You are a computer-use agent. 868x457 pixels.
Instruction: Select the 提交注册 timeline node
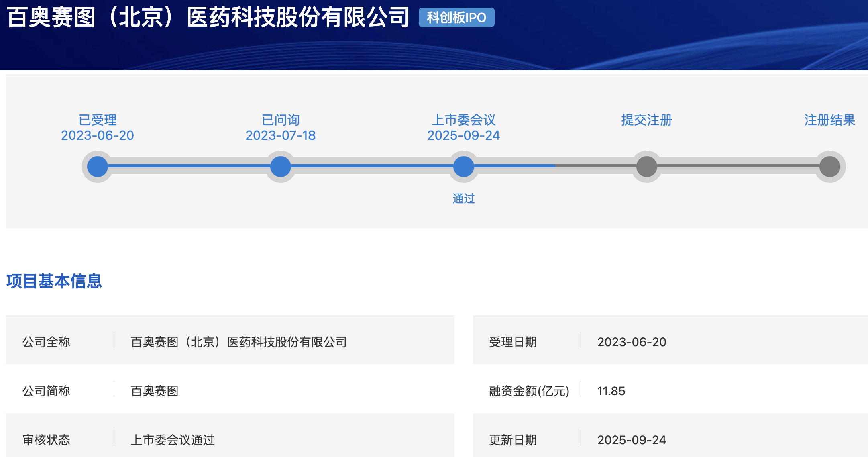[x=646, y=166]
